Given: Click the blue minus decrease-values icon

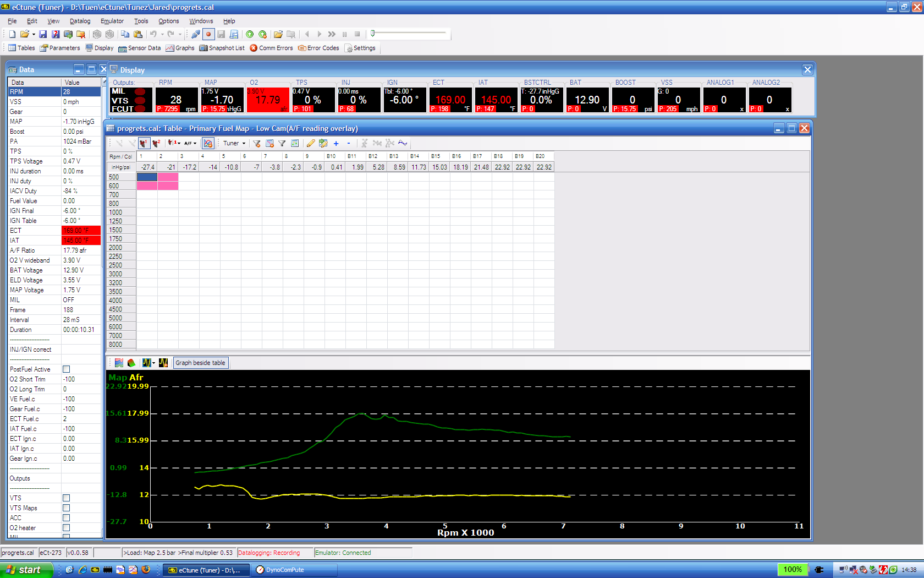Looking at the screenshot, I should (349, 143).
